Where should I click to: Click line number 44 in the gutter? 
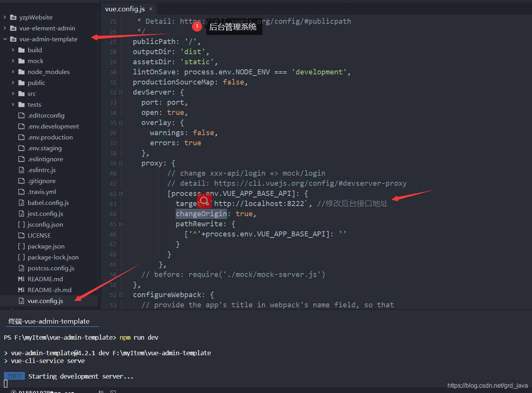click(113, 214)
